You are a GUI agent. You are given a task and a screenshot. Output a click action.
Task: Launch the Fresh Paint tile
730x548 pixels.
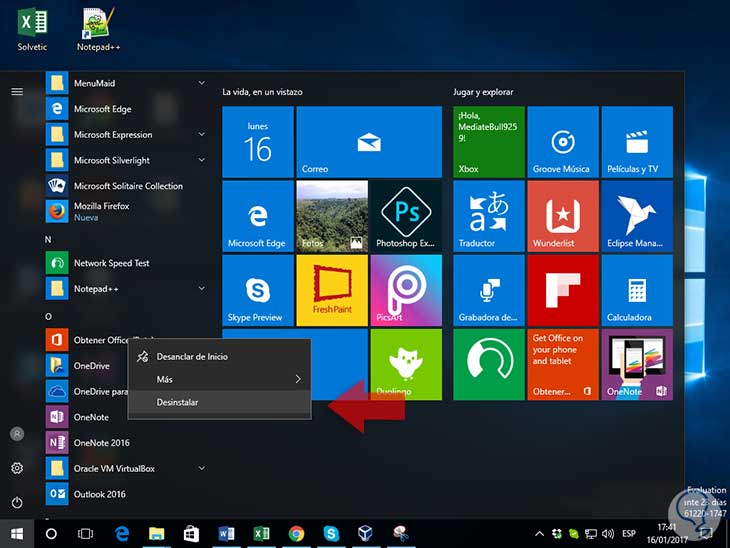pos(332,290)
